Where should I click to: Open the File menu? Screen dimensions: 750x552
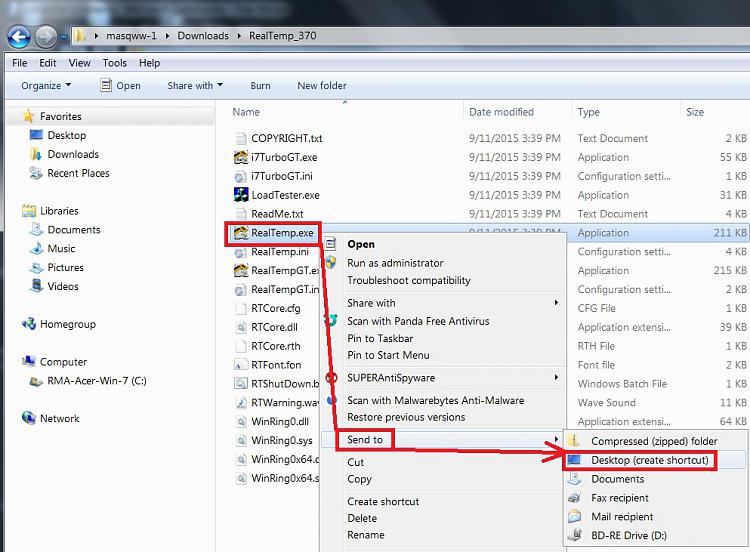click(x=20, y=63)
